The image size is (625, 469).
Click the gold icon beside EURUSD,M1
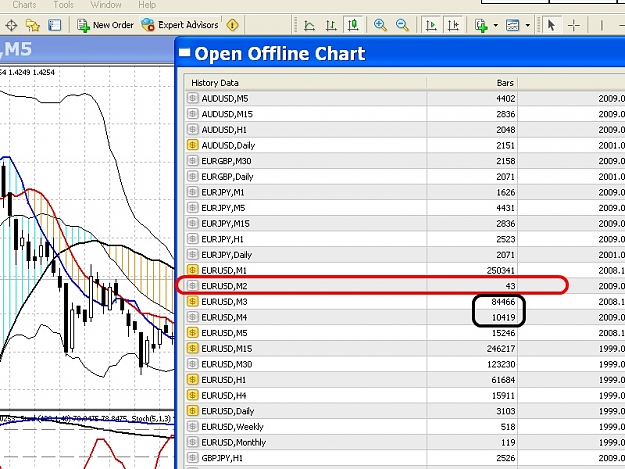[x=193, y=270]
